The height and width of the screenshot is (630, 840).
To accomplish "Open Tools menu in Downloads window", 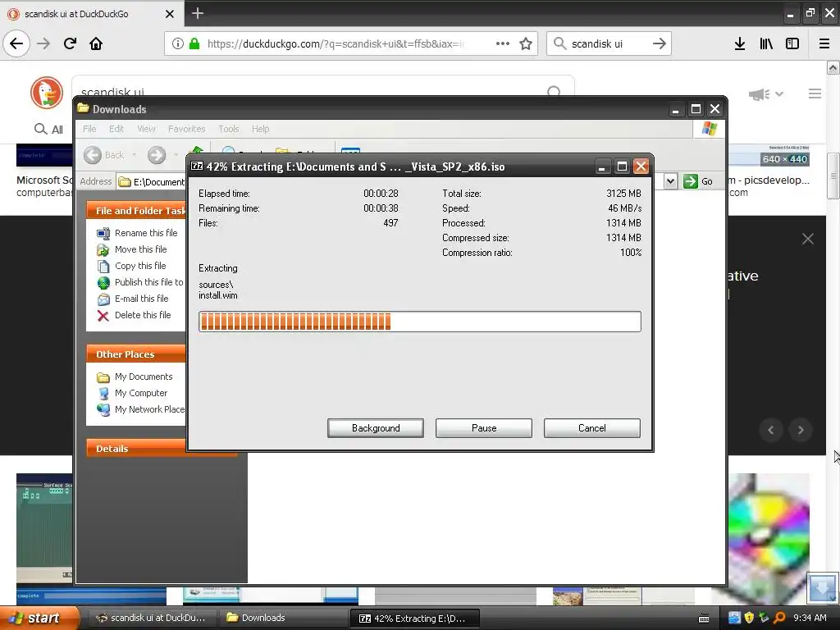I will tap(229, 129).
